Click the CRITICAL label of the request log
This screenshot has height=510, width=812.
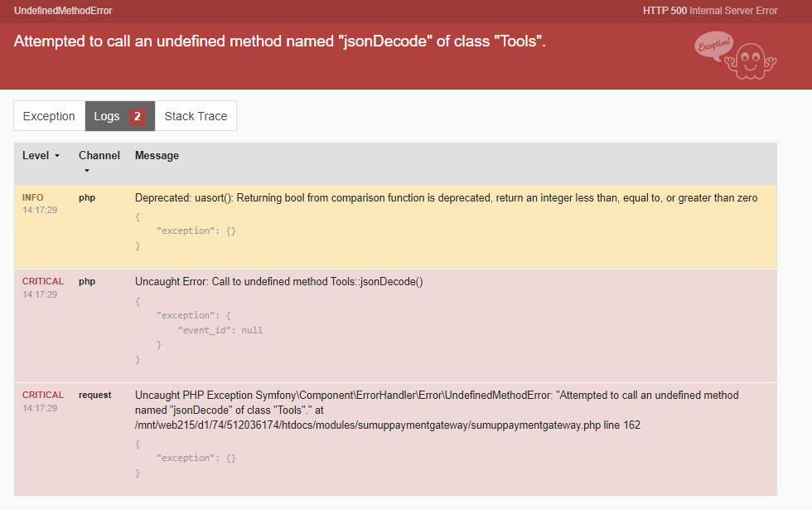[x=43, y=395]
